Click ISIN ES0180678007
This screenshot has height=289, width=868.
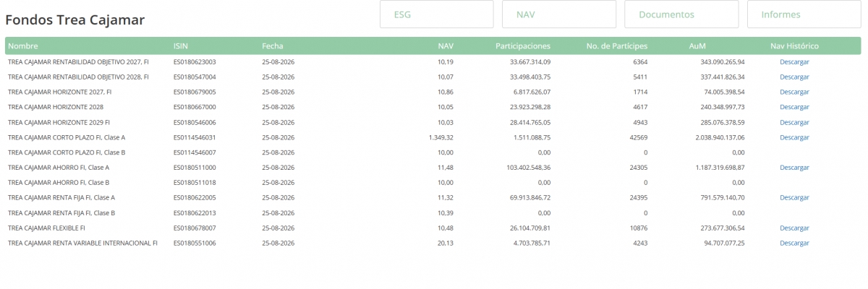(x=195, y=228)
